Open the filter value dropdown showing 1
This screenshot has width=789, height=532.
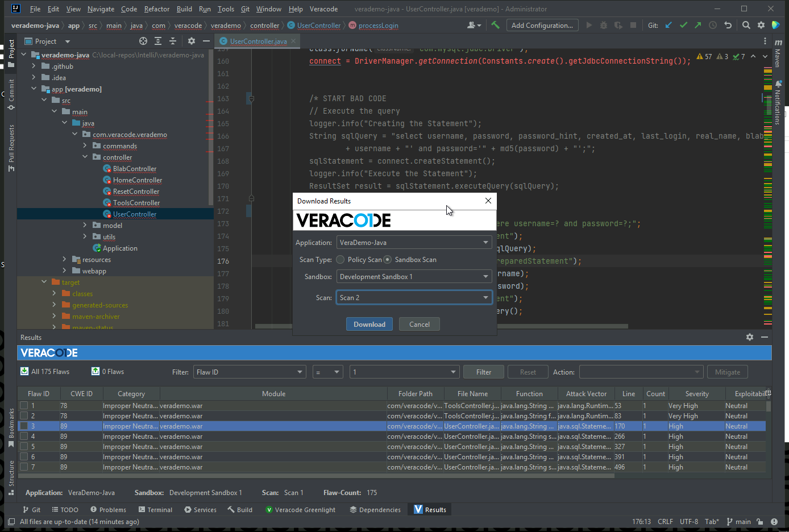pyautogui.click(x=404, y=372)
